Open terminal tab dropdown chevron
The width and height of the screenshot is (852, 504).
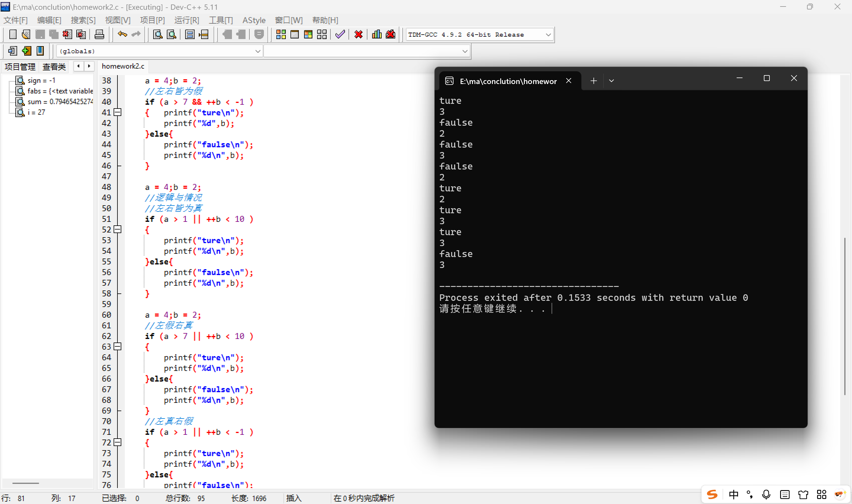tap(611, 81)
